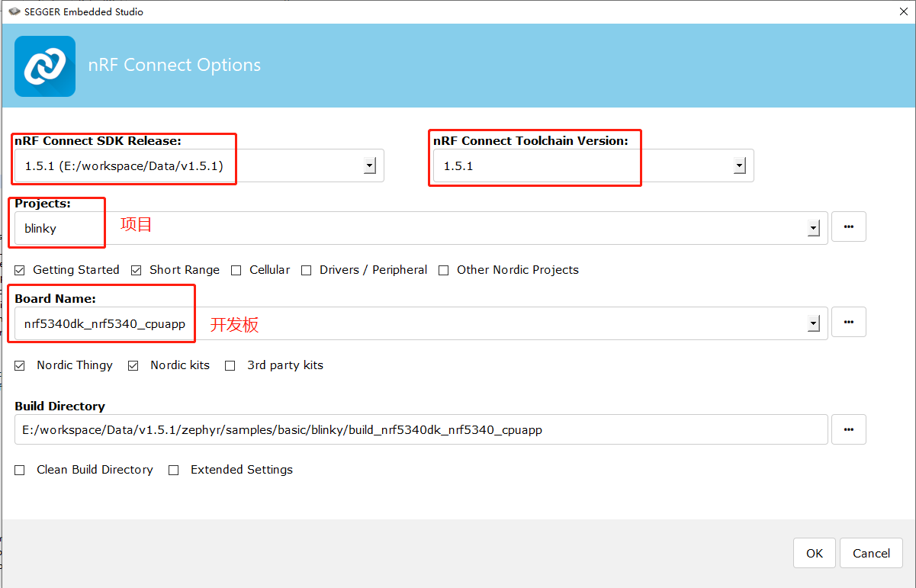Enable the Cellular checkbox
The width and height of the screenshot is (916, 588).
(x=236, y=270)
